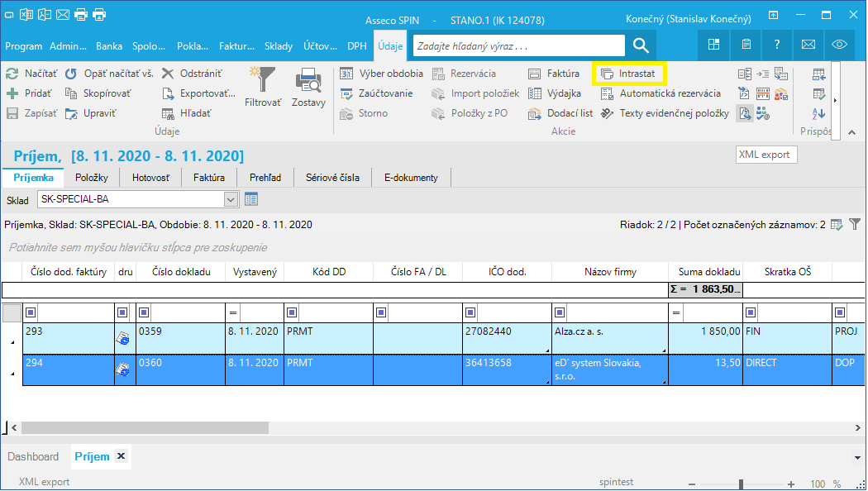
Task: Open Zostavy printer report icon
Action: pyautogui.click(x=308, y=80)
